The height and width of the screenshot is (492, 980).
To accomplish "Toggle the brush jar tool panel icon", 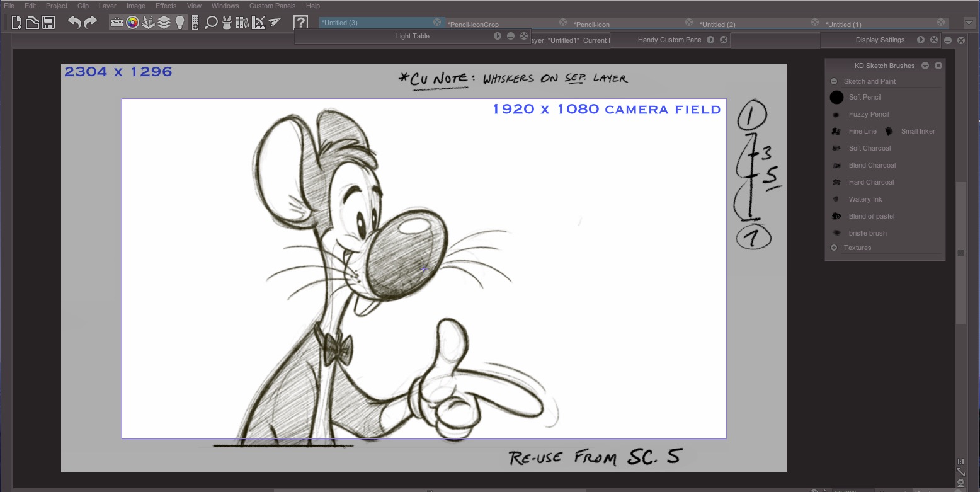I will (148, 23).
